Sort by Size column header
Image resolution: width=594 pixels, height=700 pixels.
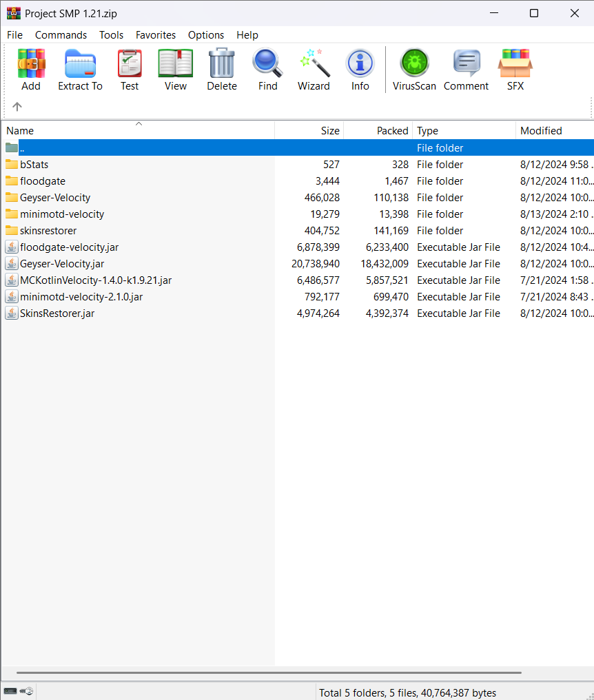click(309, 130)
